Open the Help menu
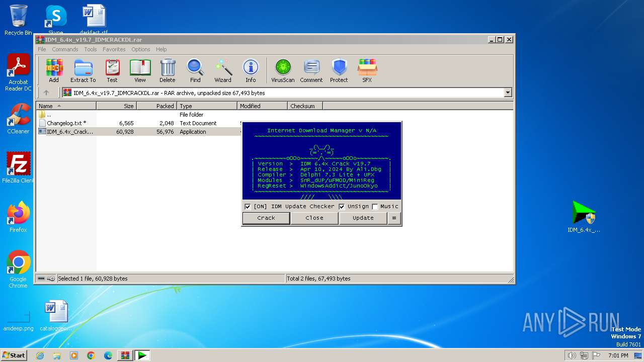Image resolution: width=644 pixels, height=362 pixels. pyautogui.click(x=161, y=49)
